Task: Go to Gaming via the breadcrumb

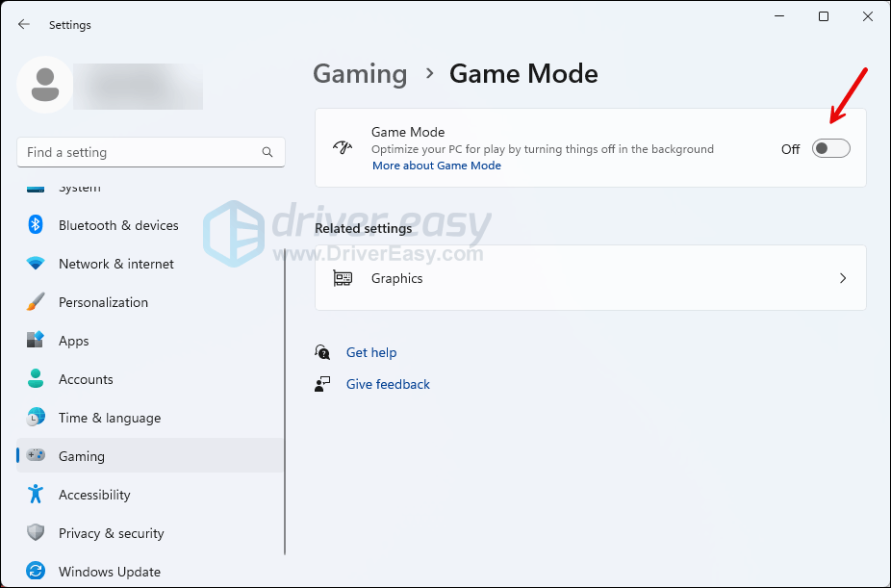Action: [x=360, y=74]
